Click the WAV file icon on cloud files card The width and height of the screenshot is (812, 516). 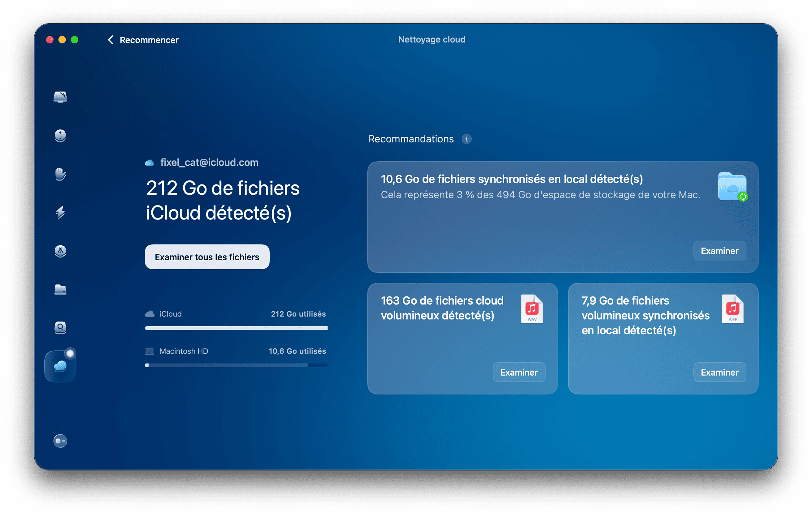coord(532,309)
